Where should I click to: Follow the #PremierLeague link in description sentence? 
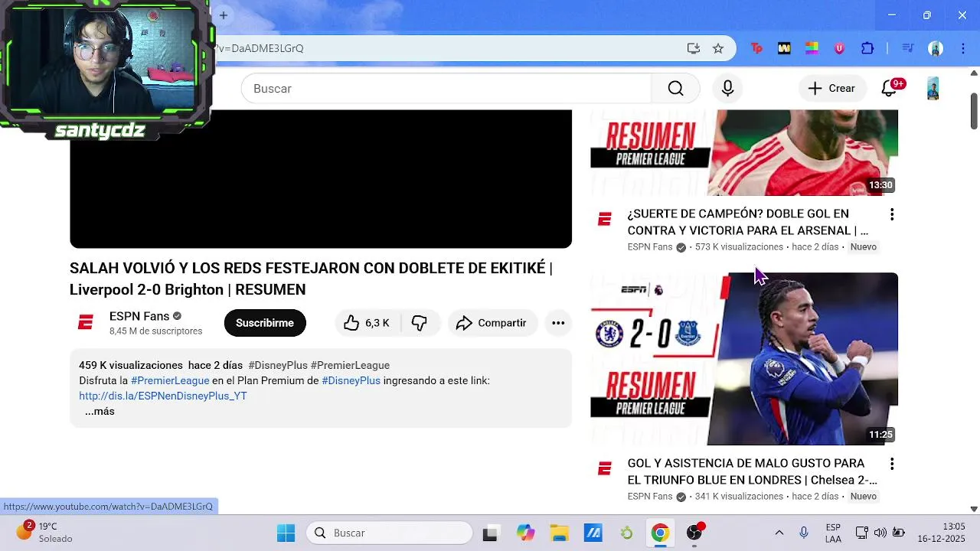(x=170, y=380)
